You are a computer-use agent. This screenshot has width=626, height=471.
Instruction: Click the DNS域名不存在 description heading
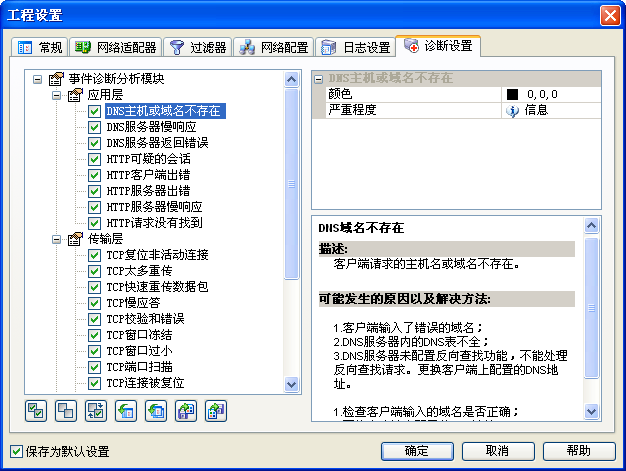361,228
